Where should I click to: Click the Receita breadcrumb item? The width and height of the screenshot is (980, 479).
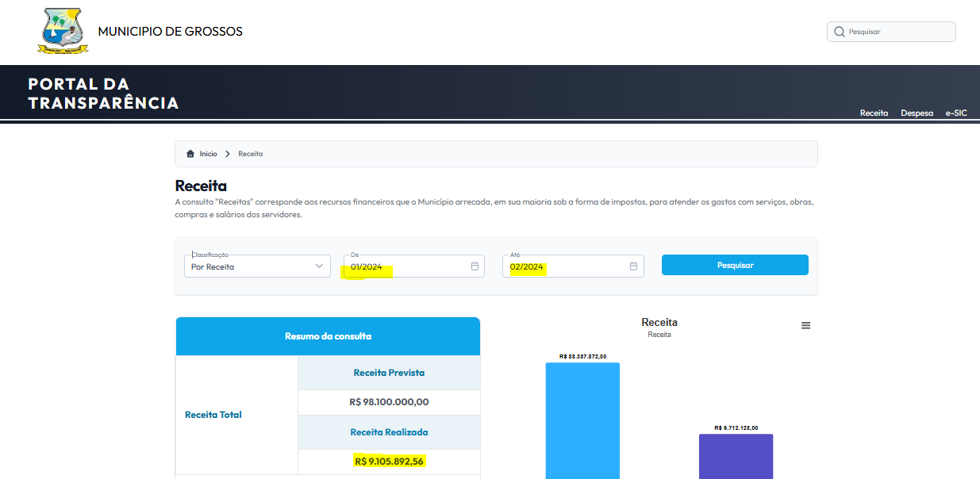[x=250, y=154]
